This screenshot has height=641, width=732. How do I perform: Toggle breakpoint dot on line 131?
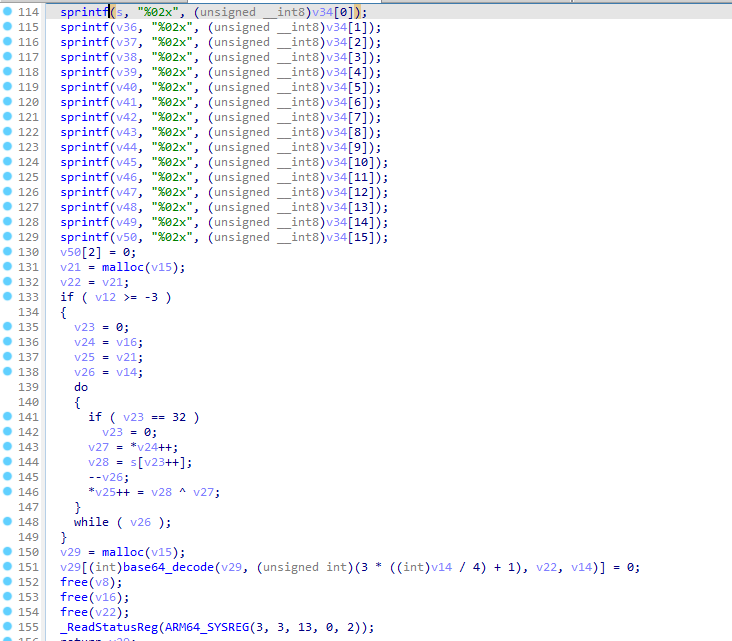click(7, 266)
